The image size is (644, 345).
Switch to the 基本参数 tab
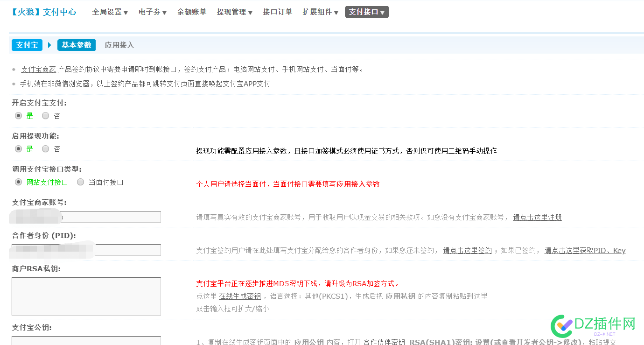tap(77, 45)
